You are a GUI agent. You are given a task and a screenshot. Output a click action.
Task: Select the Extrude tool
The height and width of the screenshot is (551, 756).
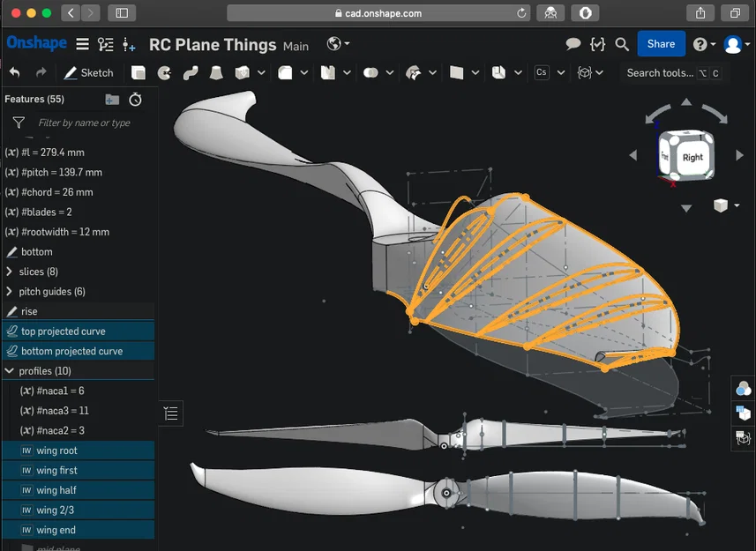coord(138,73)
